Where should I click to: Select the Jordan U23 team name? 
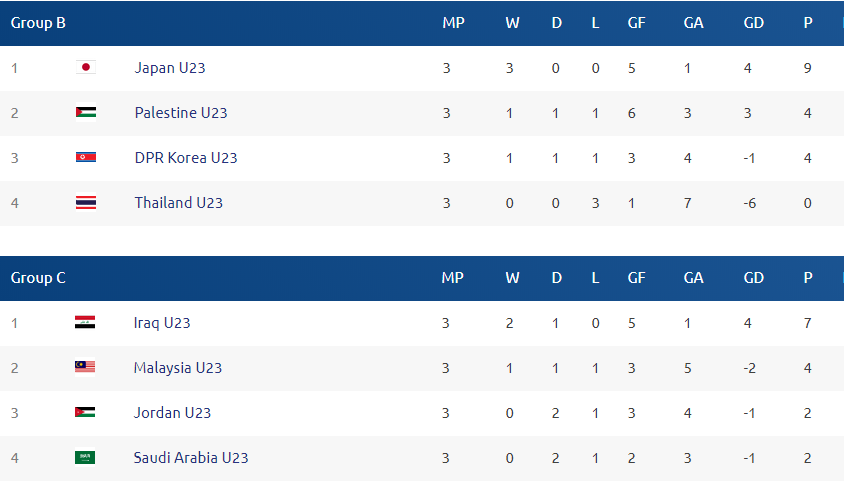click(x=172, y=413)
